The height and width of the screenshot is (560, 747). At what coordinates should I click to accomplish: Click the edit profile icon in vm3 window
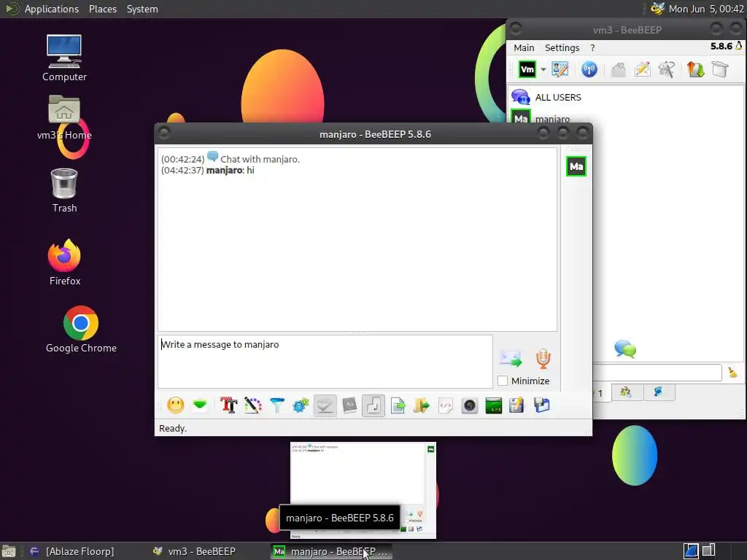560,69
